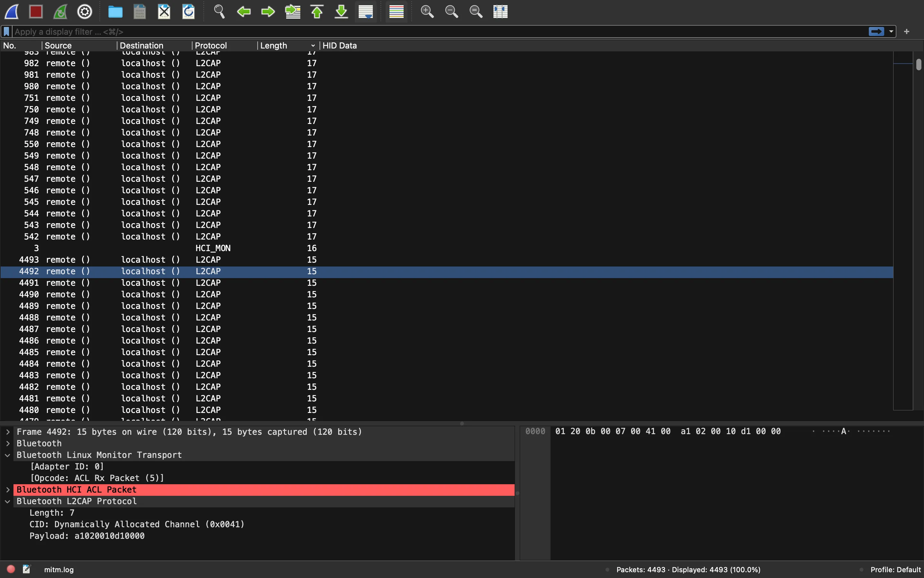This screenshot has width=924, height=578.
Task: Start a new capture with the shark fin icon
Action: pos(12,12)
